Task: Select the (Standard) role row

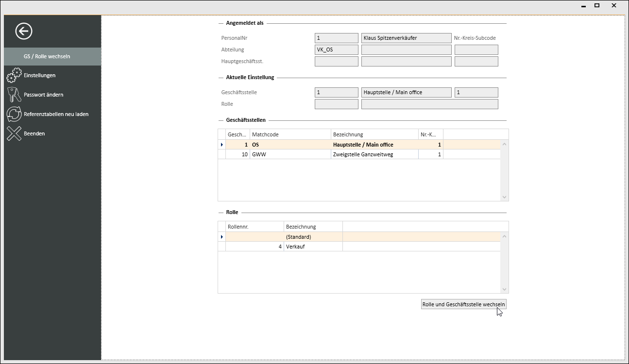Action: [359, 237]
